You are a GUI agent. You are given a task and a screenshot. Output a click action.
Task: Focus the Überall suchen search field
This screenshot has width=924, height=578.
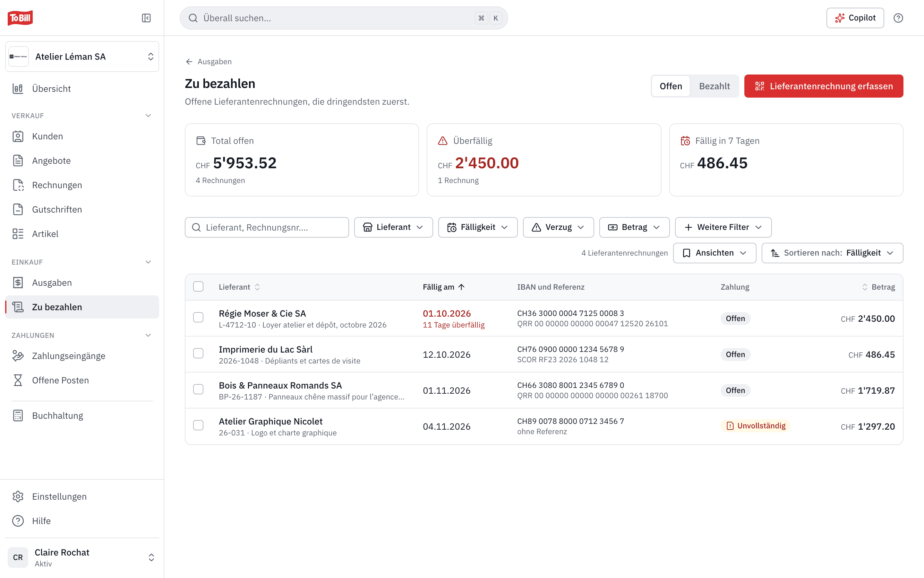point(344,18)
